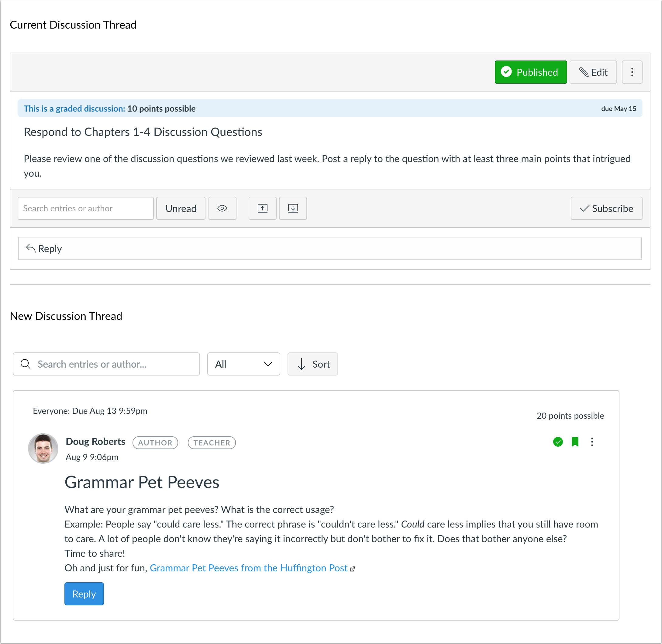Toggle the Unread filter button
This screenshot has height=644, width=662.
pos(181,208)
